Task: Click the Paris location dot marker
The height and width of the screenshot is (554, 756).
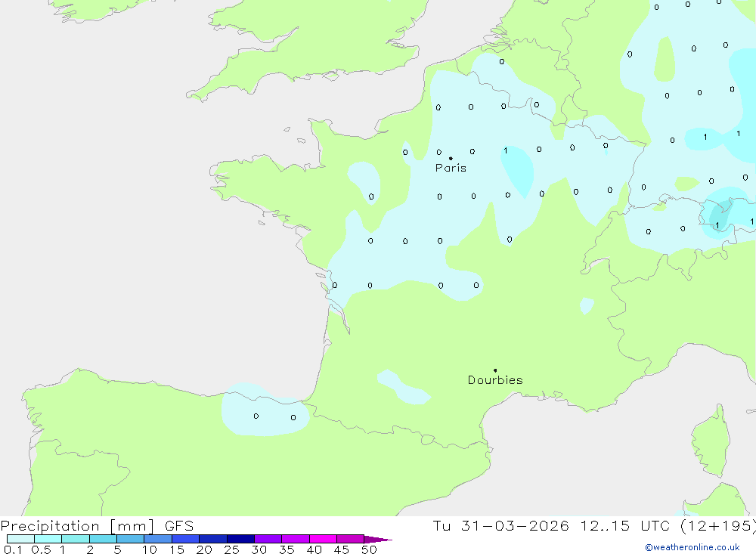Action: coord(451,158)
